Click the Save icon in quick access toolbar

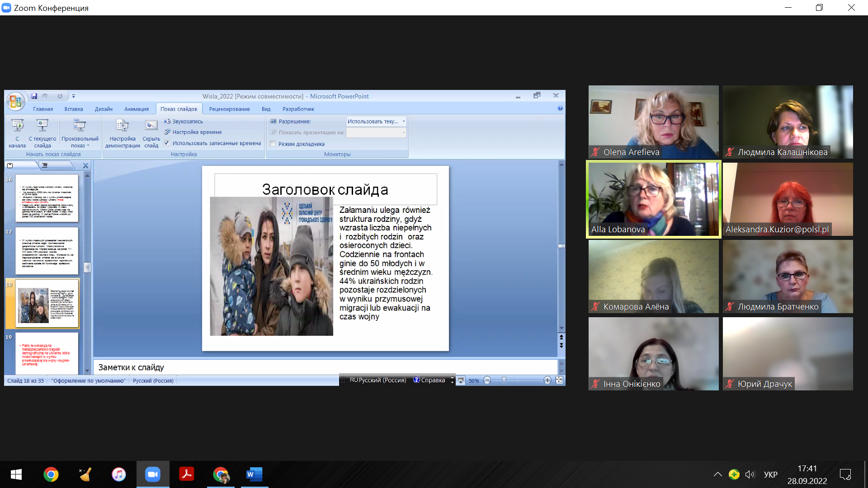point(34,96)
